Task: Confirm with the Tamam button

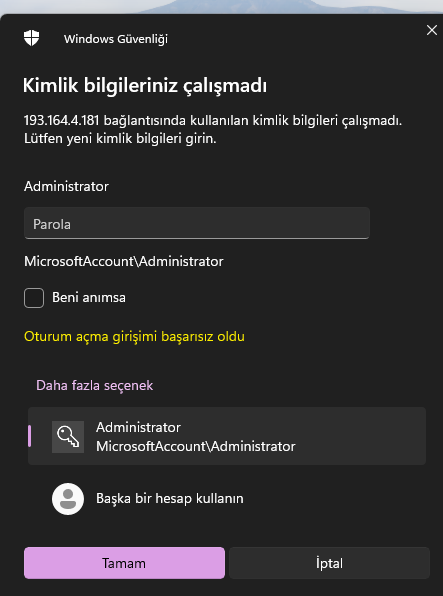Action: (x=124, y=563)
